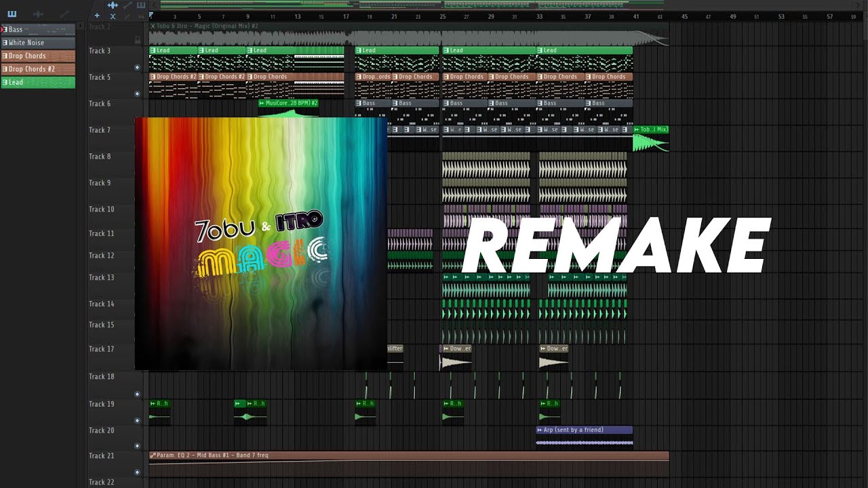Select the Drop Chords #2 pattern in picker

click(38, 69)
